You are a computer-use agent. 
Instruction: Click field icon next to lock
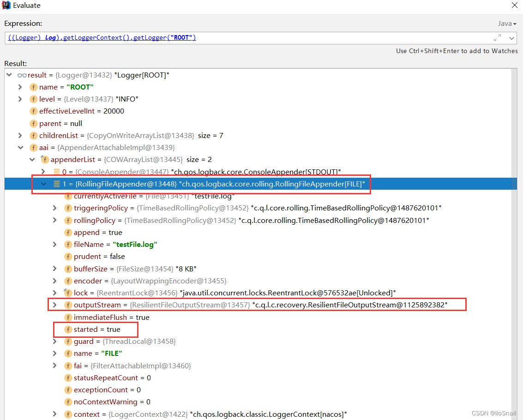(x=68, y=293)
